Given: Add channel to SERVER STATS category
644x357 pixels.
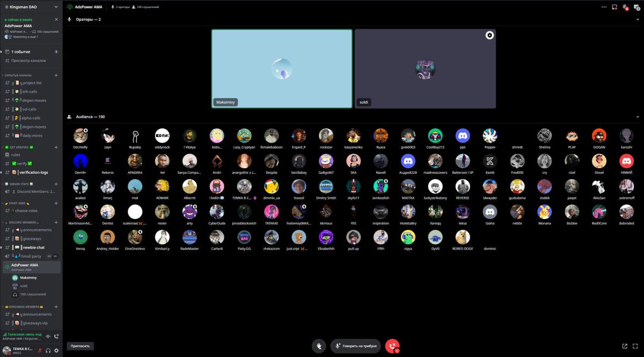Looking at the screenshot, I should pyautogui.click(x=56, y=184).
